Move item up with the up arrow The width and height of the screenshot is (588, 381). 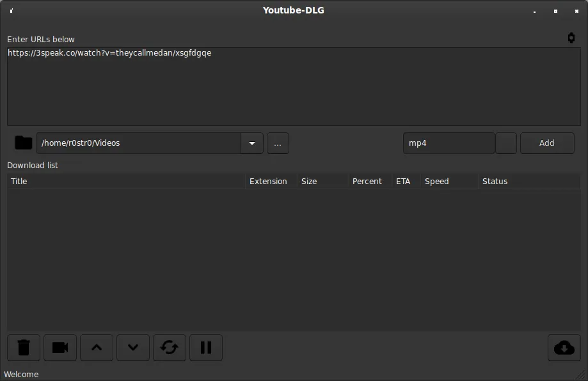[x=97, y=348]
